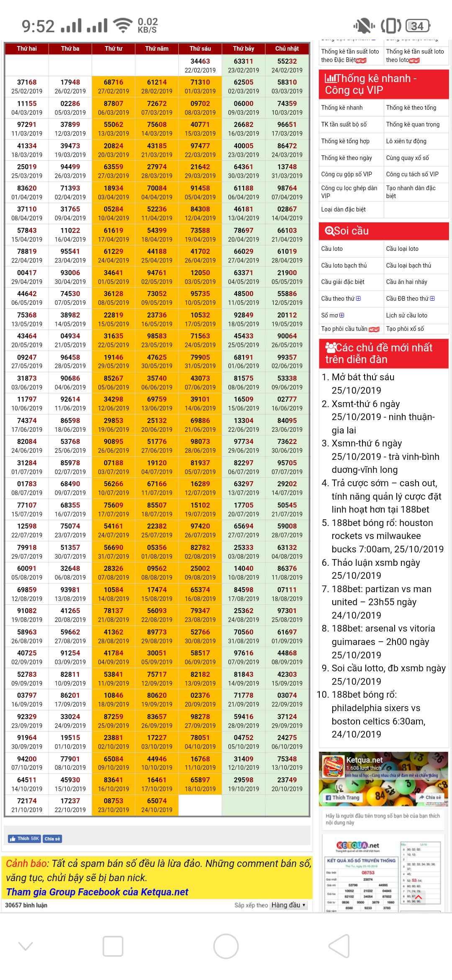Open the 'Hàng đầu' comment sort dropdown
452x980 pixels.
coord(288,905)
